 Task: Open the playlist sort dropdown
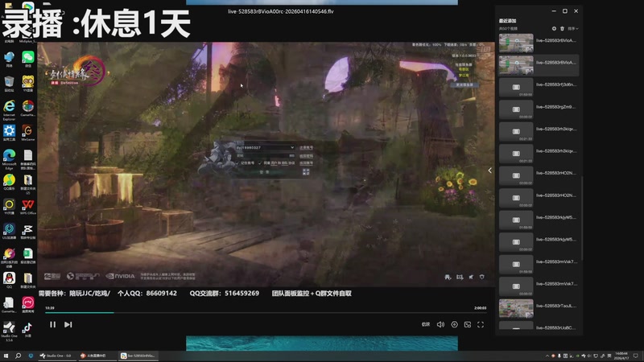tap(573, 29)
